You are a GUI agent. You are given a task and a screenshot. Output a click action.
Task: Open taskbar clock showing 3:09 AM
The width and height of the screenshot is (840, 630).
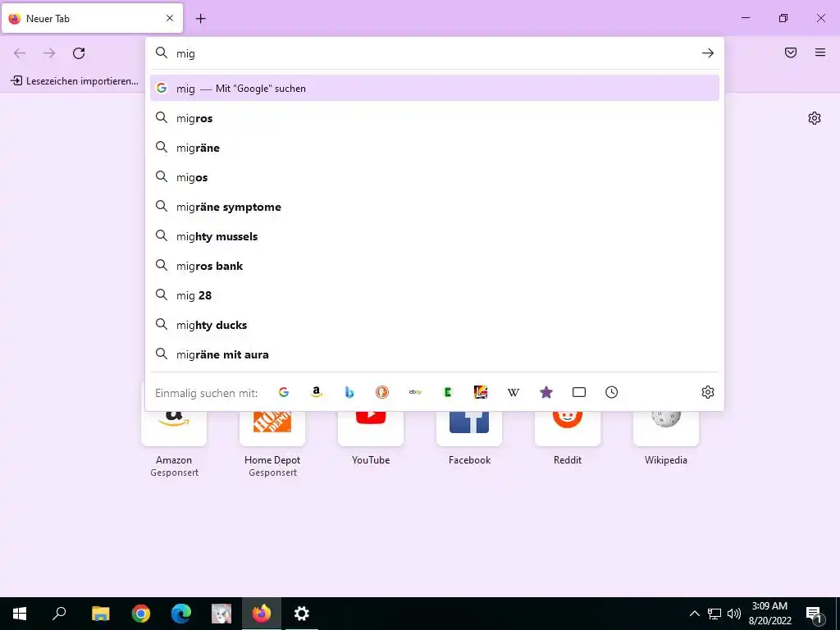(x=769, y=614)
